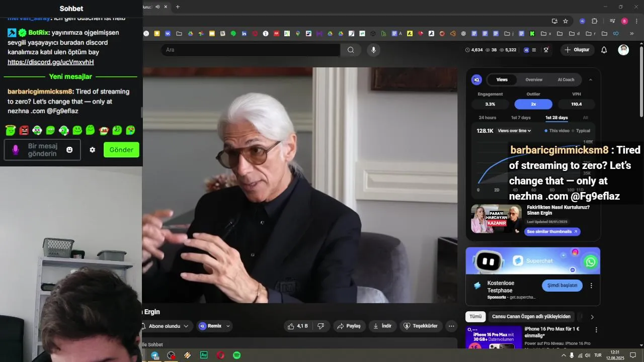Select the 1st 28 days range
This screenshot has width=644, height=362.
point(556,118)
